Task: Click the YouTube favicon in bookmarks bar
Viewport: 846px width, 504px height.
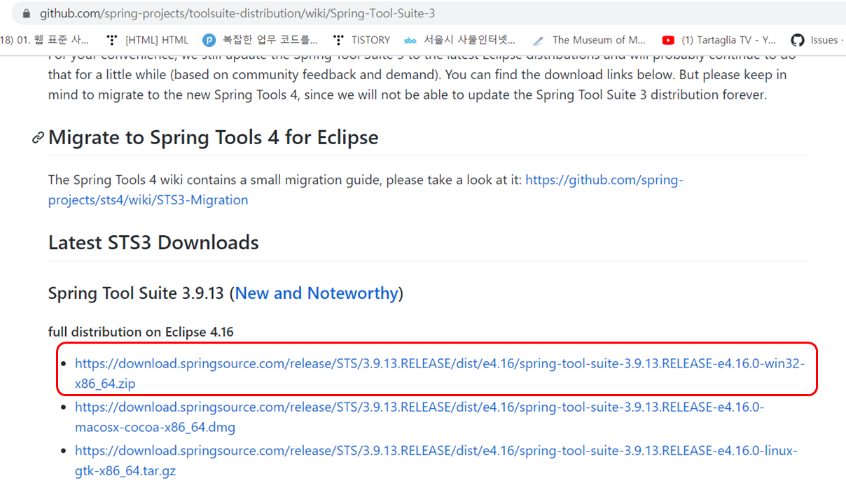Action: pos(668,41)
